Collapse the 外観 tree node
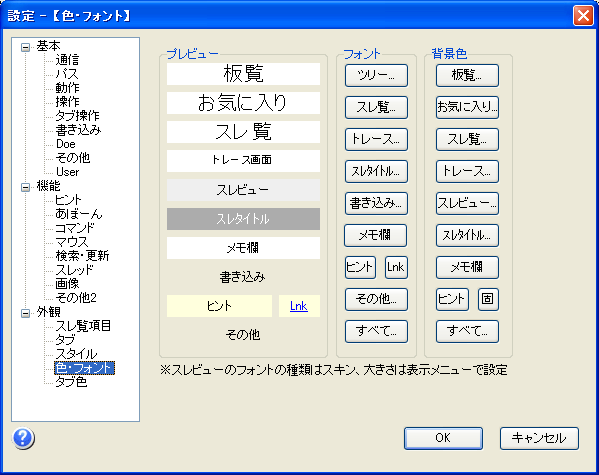Image resolution: width=599 pixels, height=475 pixels. point(26,313)
